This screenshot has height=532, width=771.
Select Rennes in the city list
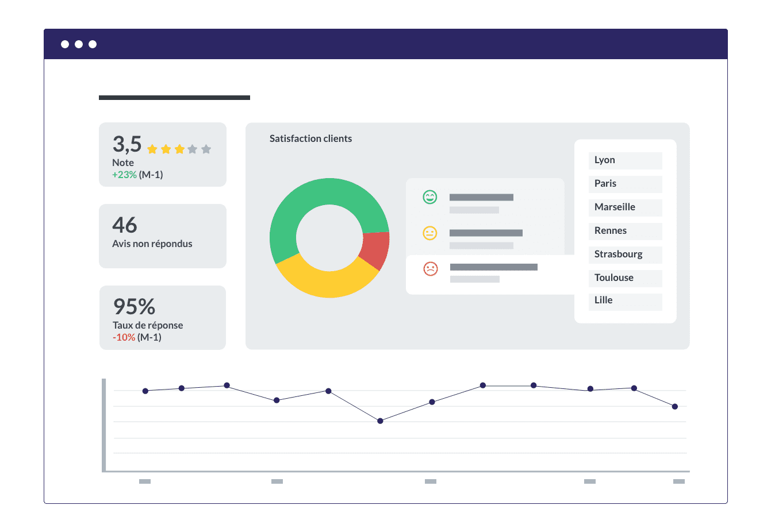point(626,231)
